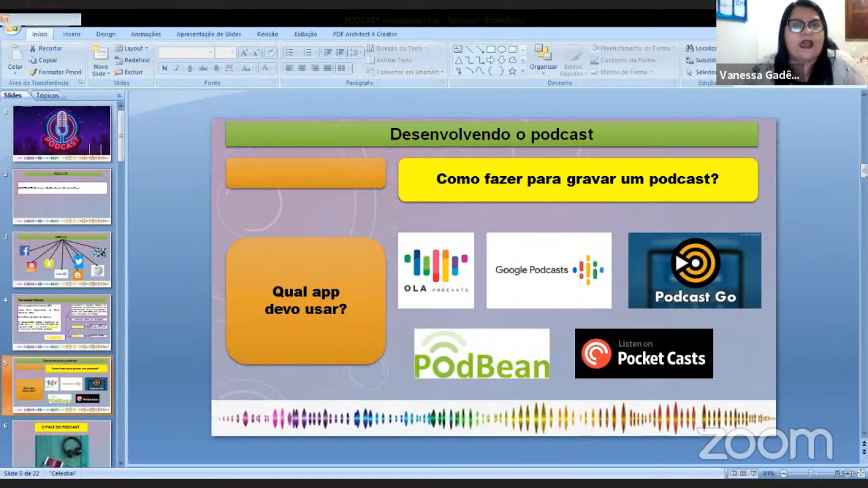
Task: Click Recortar (cut) in the ribbon
Action: pos(46,48)
